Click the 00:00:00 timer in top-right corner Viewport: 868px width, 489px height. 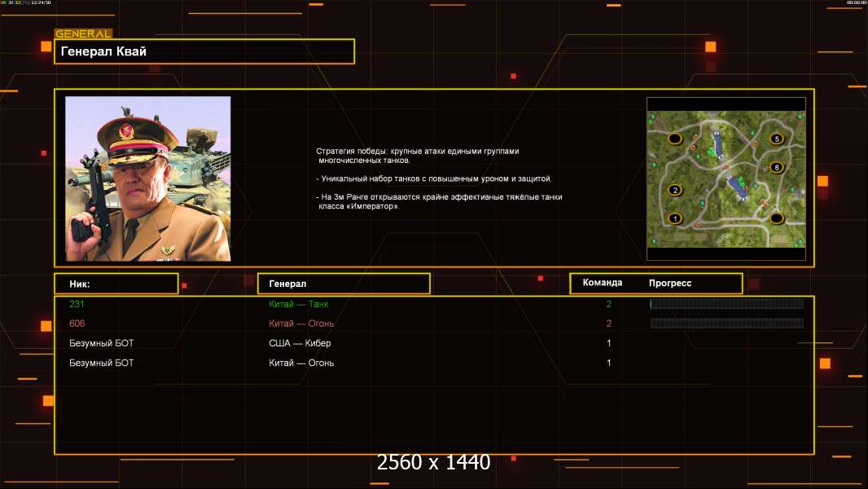(x=856, y=3)
